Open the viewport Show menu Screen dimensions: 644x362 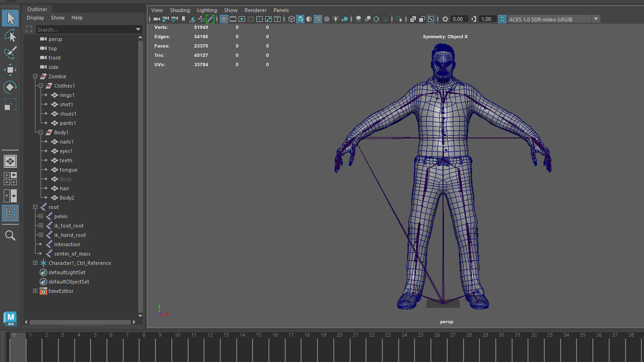[231, 10]
